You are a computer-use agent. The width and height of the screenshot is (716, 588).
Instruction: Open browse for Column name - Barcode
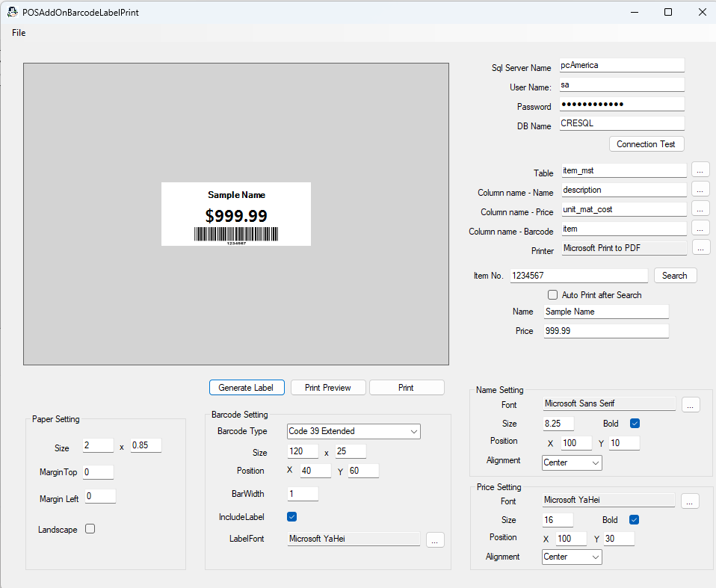click(700, 228)
